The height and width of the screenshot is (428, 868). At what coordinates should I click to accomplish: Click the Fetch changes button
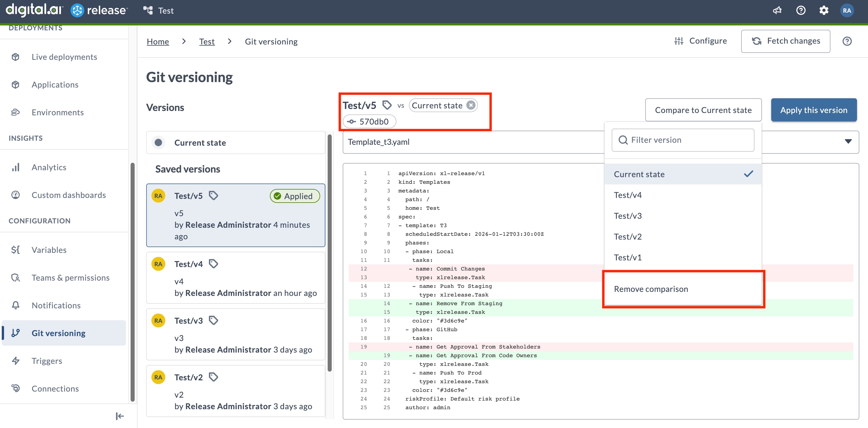point(785,41)
